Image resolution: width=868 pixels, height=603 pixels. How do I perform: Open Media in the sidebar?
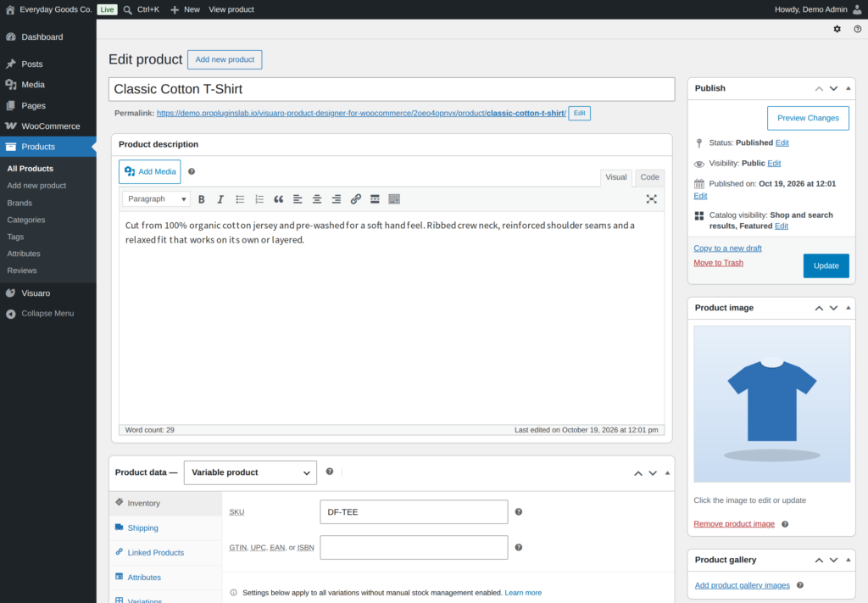[x=48, y=85]
